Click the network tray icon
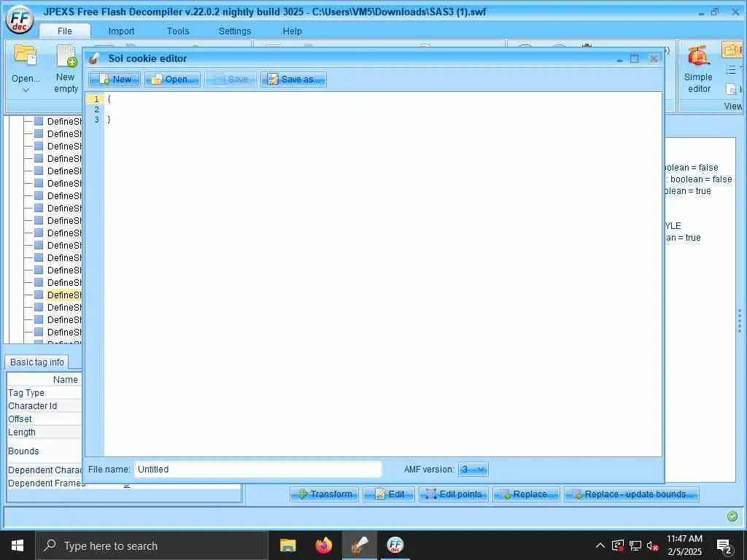This screenshot has width=747, height=560. 635,545
